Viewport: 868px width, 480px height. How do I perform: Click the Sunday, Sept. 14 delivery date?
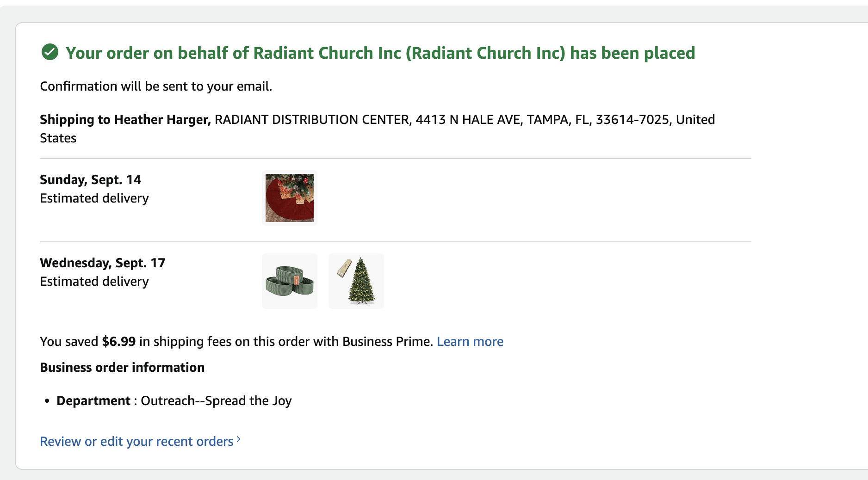coord(90,179)
